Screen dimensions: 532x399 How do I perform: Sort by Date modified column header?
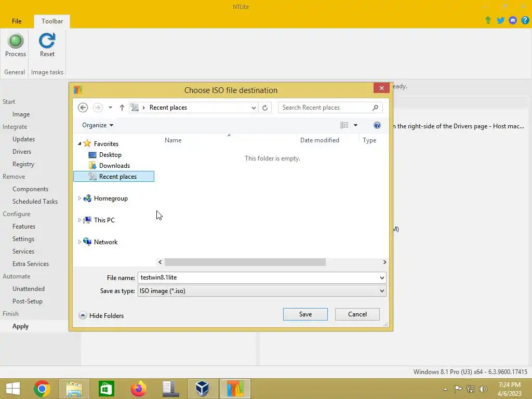320,140
